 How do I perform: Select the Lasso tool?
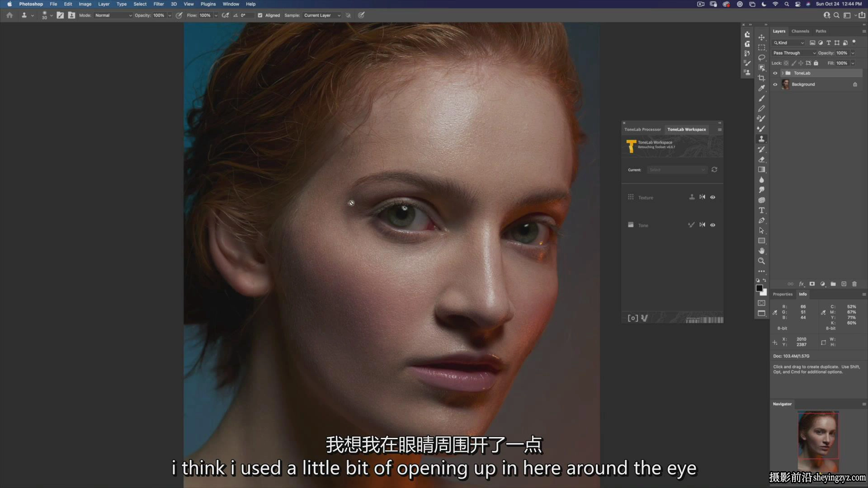point(762,58)
